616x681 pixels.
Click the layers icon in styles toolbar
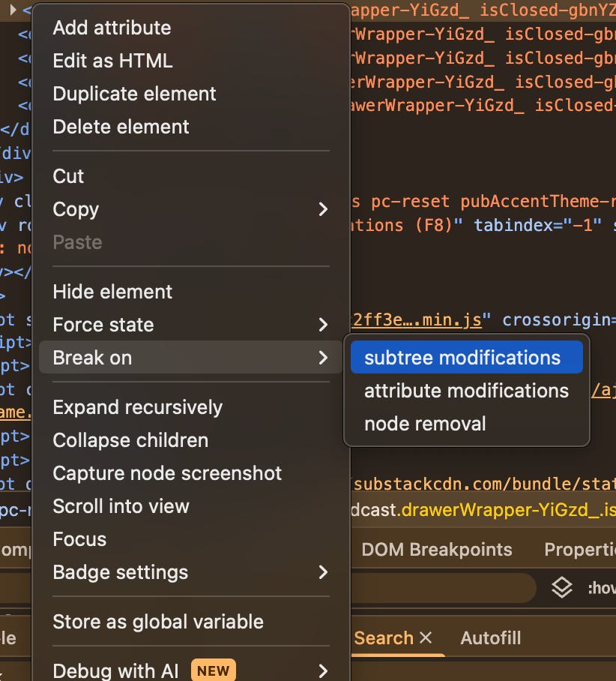pos(562,588)
